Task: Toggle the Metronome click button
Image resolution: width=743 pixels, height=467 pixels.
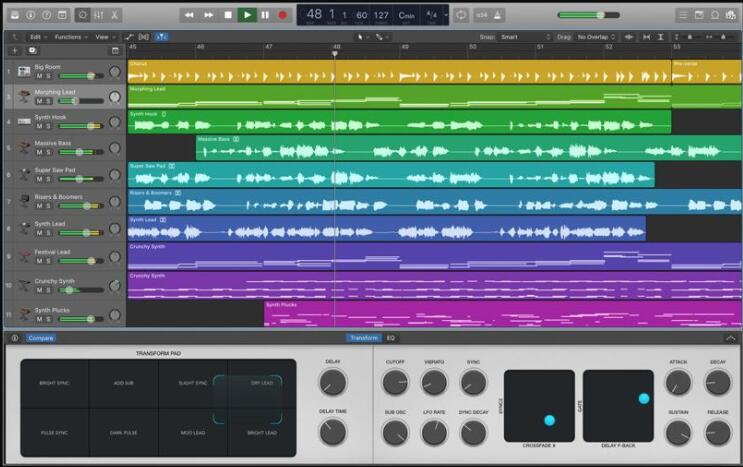Action: point(497,15)
